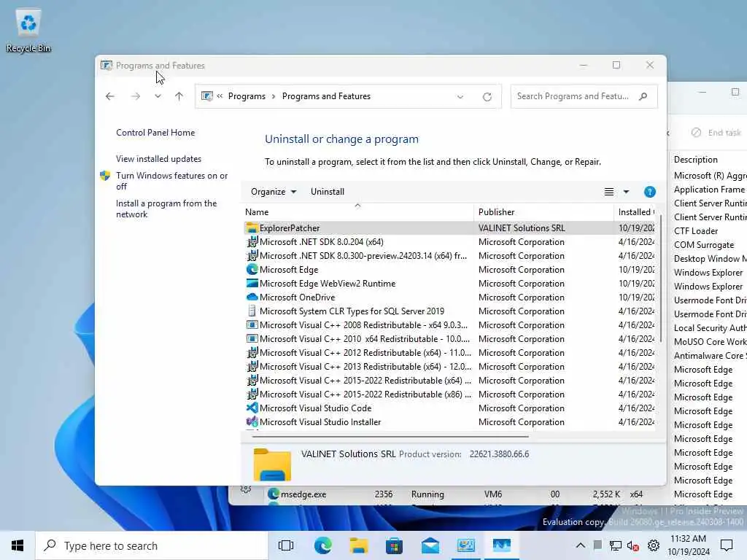This screenshot has width=747, height=560.
Task: Sort by the Installed On column header
Action: pyautogui.click(x=635, y=212)
